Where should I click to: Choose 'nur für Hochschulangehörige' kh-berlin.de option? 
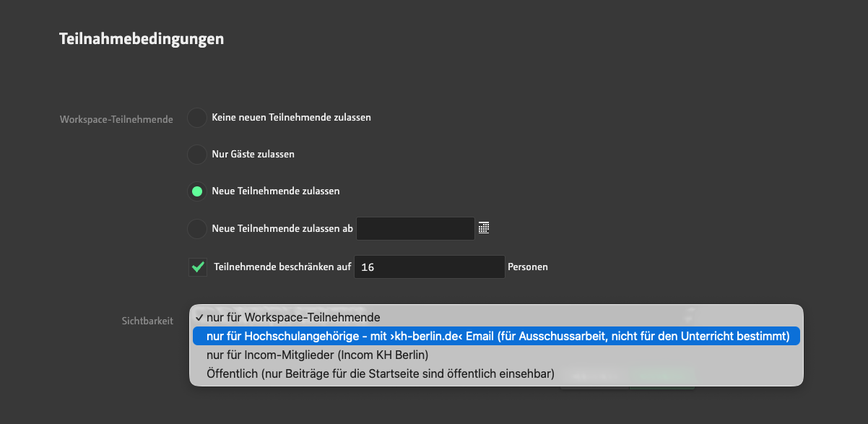click(496, 336)
